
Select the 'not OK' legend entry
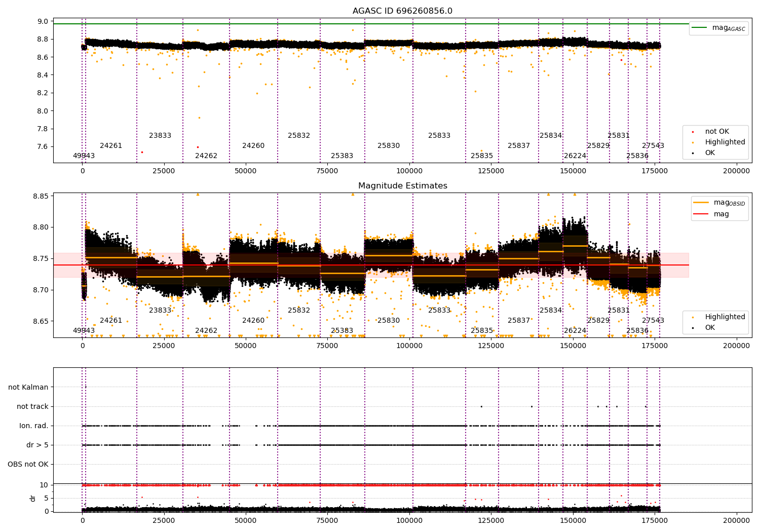coord(716,132)
